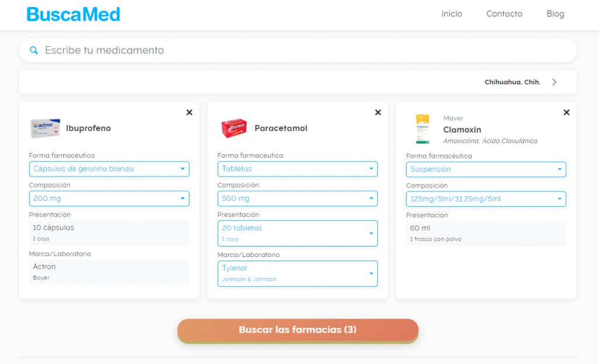Click the Clamoxin bottle product image

[x=422, y=129]
